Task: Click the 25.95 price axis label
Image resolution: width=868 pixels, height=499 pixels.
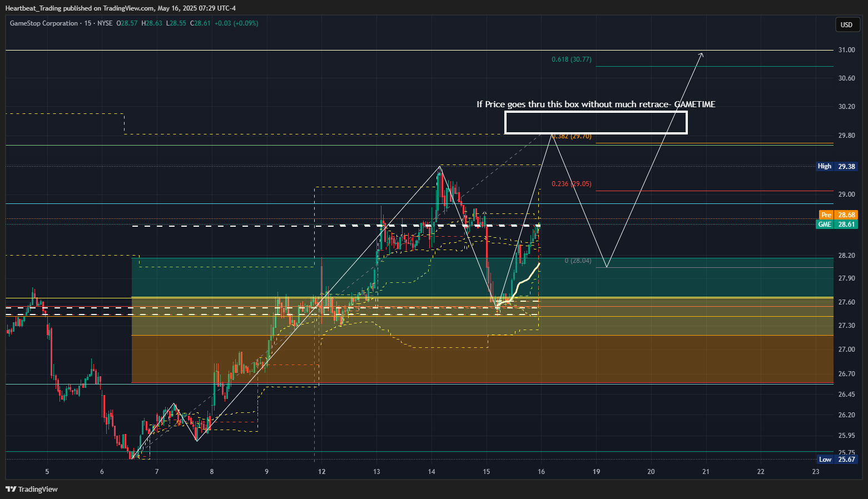Action: click(x=847, y=436)
